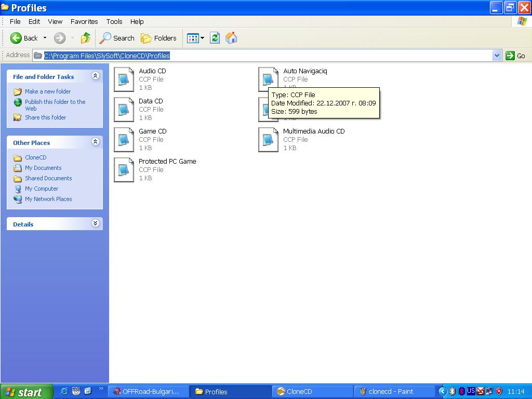The height and width of the screenshot is (399, 532).
Task: Open the Views dropdown button
Action: coord(196,38)
